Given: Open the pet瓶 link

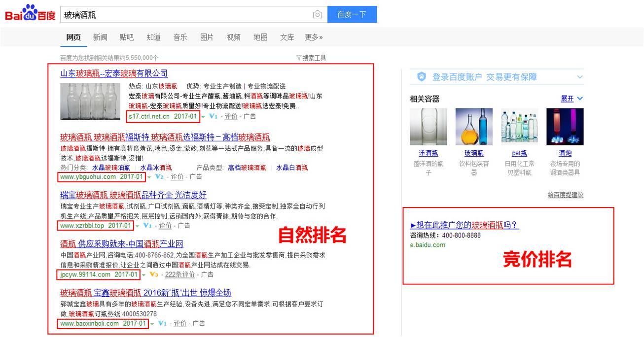Looking at the screenshot, I should point(519,153).
